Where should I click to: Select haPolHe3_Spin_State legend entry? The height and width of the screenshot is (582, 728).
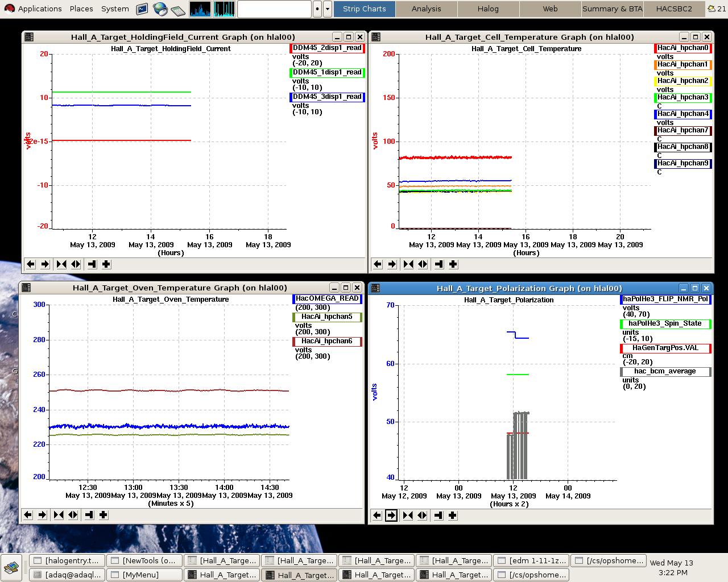[665, 324]
